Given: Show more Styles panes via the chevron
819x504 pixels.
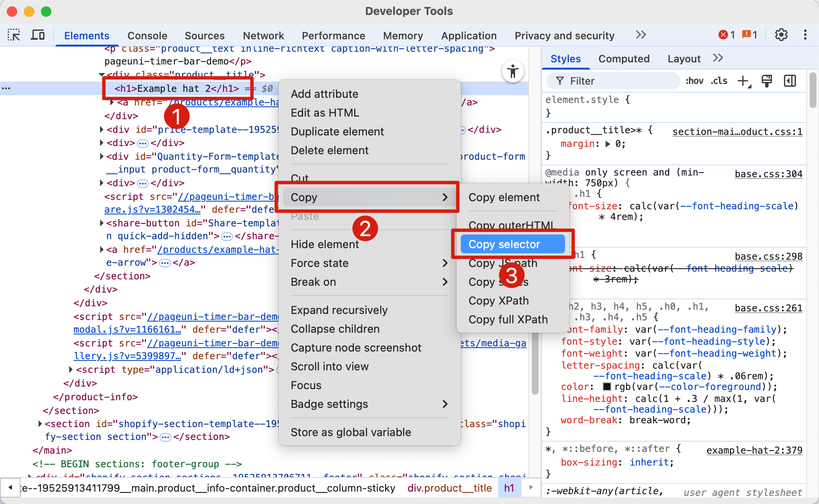Looking at the screenshot, I should click(x=718, y=58).
